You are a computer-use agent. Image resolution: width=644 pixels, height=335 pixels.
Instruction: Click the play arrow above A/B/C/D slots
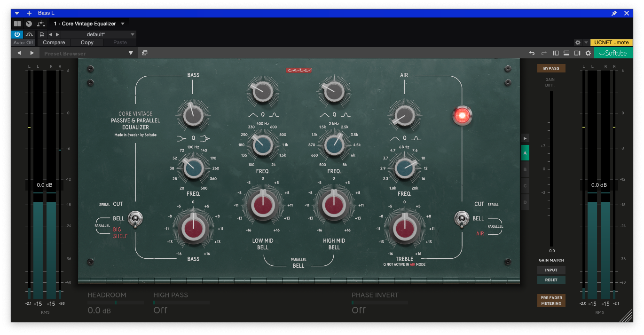[525, 138]
